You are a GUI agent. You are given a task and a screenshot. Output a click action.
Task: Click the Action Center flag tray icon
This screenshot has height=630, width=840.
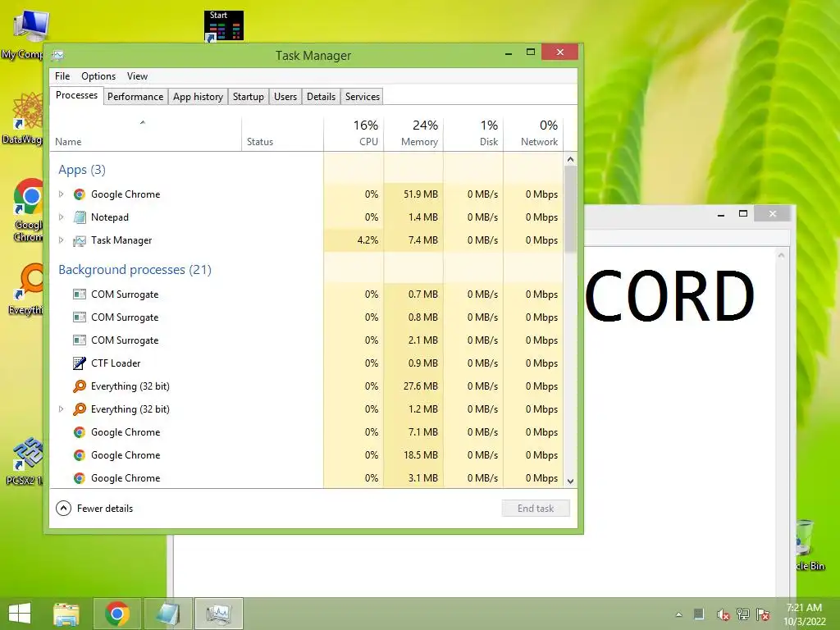click(763, 614)
